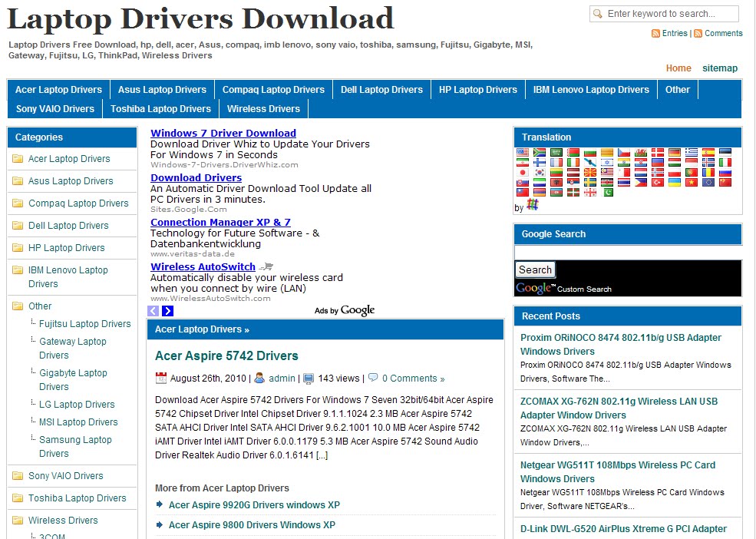This screenshot has width=756, height=539.
Task: Click the translation plugin hash logo
Action: pyautogui.click(x=533, y=204)
